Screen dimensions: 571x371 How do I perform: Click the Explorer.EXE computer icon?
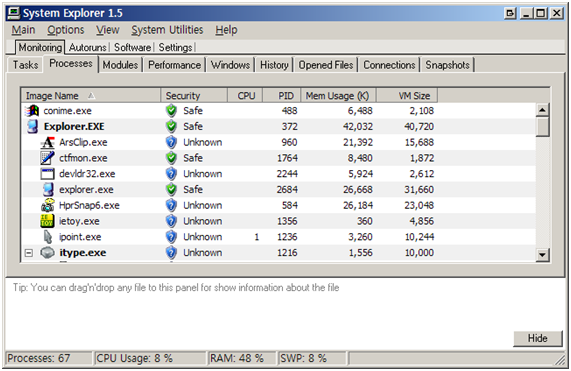click(x=32, y=126)
